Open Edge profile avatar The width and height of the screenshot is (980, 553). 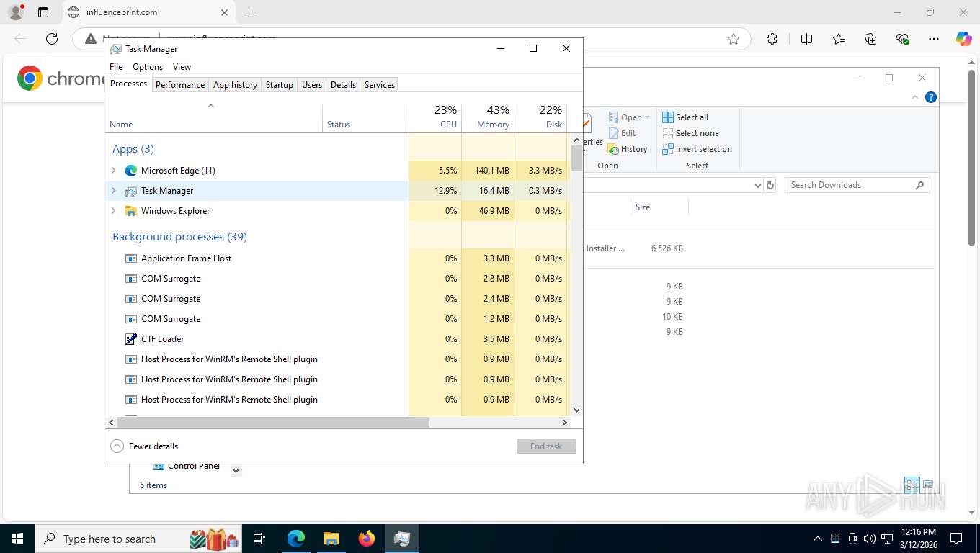(15, 12)
